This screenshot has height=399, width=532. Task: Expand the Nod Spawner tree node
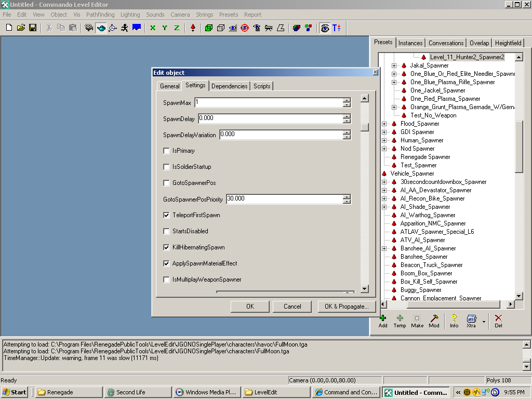[384, 149]
